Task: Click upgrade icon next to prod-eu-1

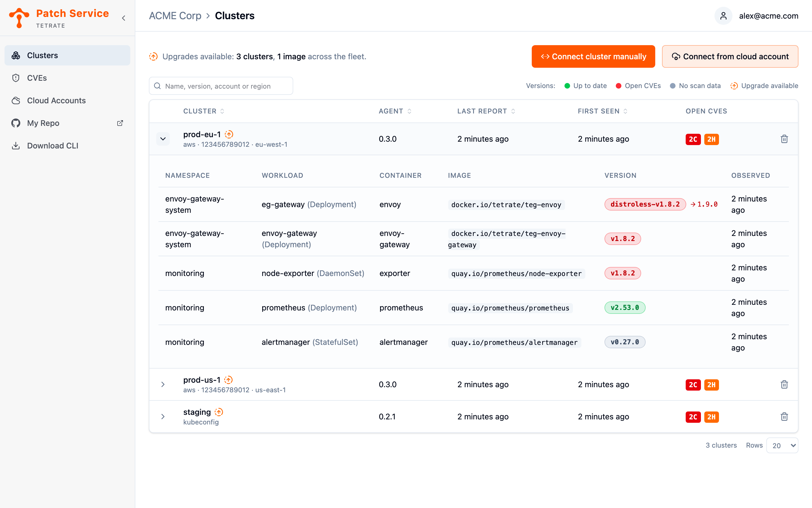Action: [229, 134]
